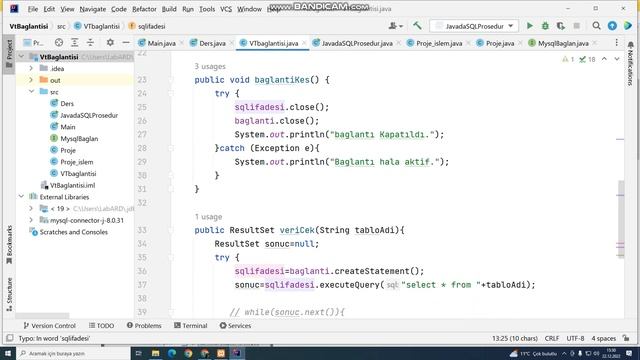Toggle the Bookmarks side panel
The height and width of the screenshot is (360, 640).
click(9, 244)
